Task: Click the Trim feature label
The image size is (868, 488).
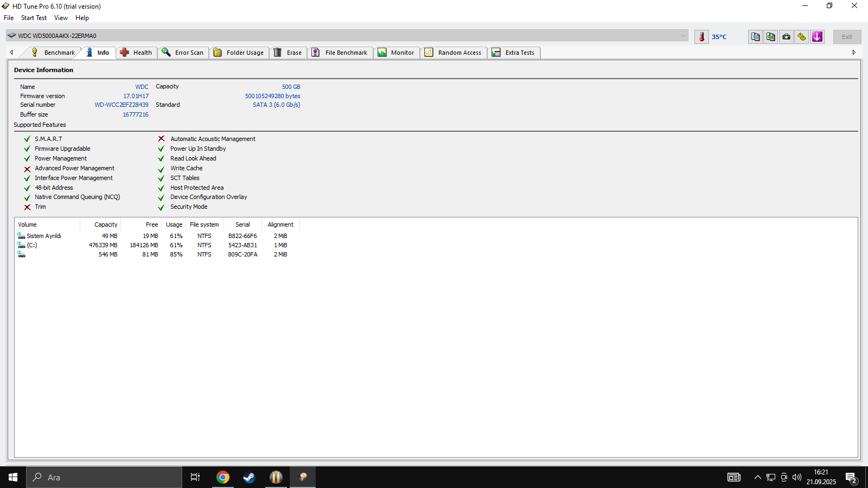Action: click(40, 207)
